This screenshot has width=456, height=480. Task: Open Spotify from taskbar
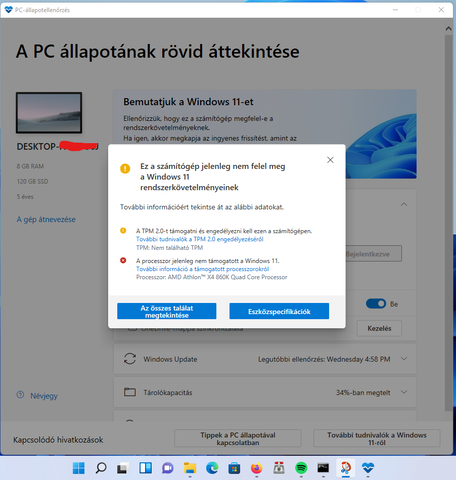click(x=301, y=468)
